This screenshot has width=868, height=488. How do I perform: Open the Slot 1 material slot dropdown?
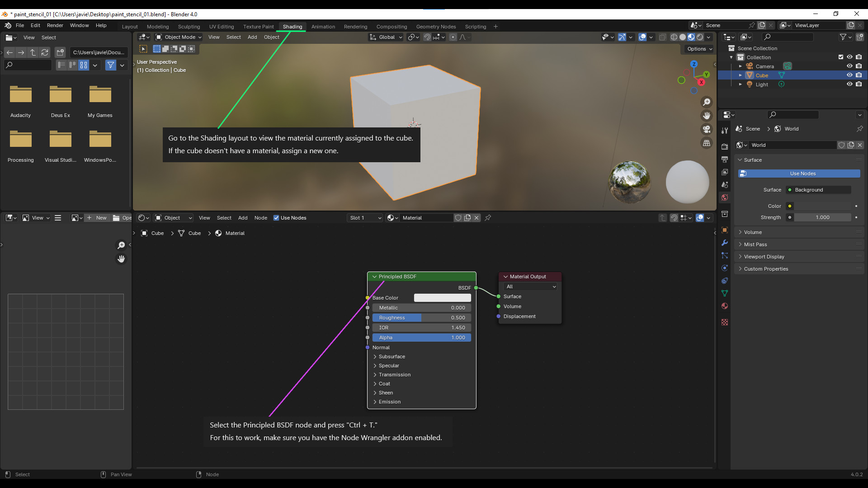click(365, 218)
